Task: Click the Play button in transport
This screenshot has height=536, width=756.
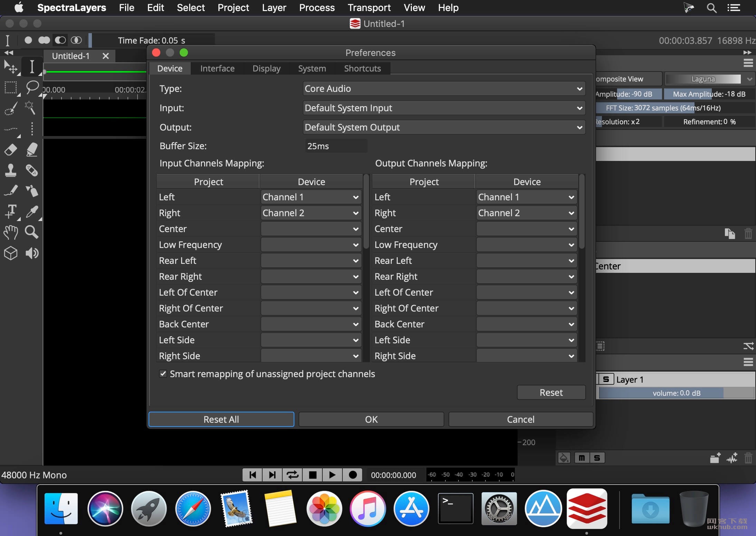Action: [x=332, y=475]
